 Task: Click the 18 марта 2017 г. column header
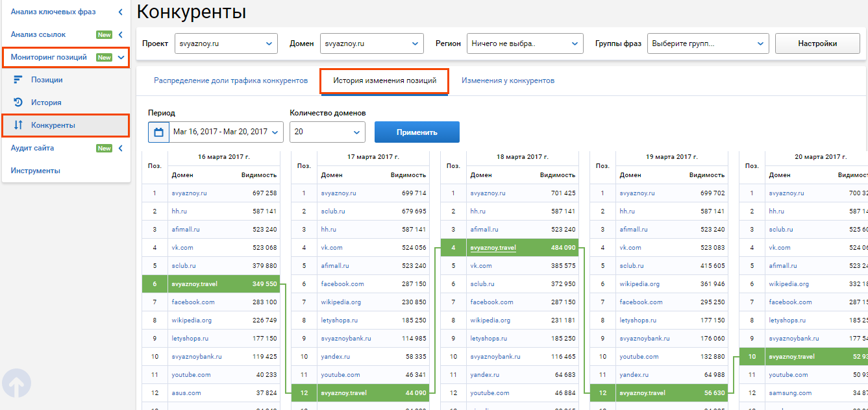523,157
